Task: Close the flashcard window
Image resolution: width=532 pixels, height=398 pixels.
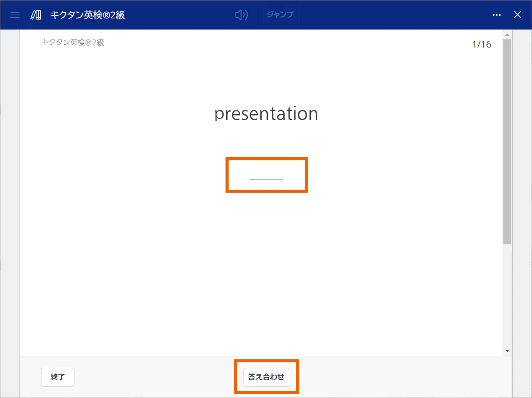Action: coord(517,15)
